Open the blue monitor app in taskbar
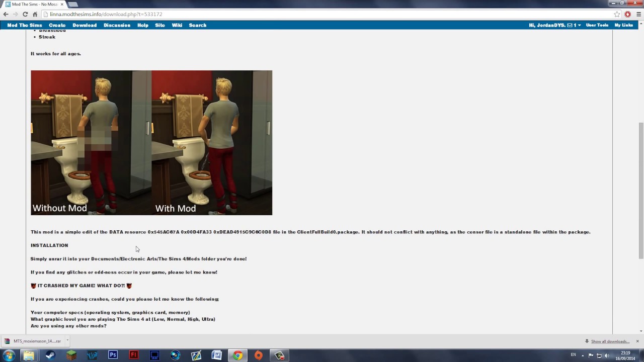Viewport: 644px width, 362px height. [x=154, y=355]
